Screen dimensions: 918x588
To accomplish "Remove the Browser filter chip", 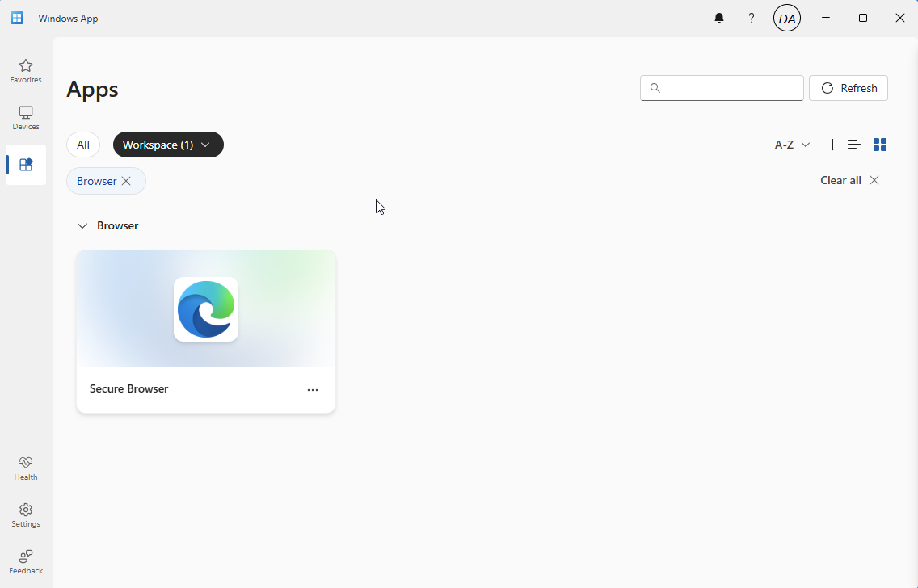I will click(x=126, y=181).
